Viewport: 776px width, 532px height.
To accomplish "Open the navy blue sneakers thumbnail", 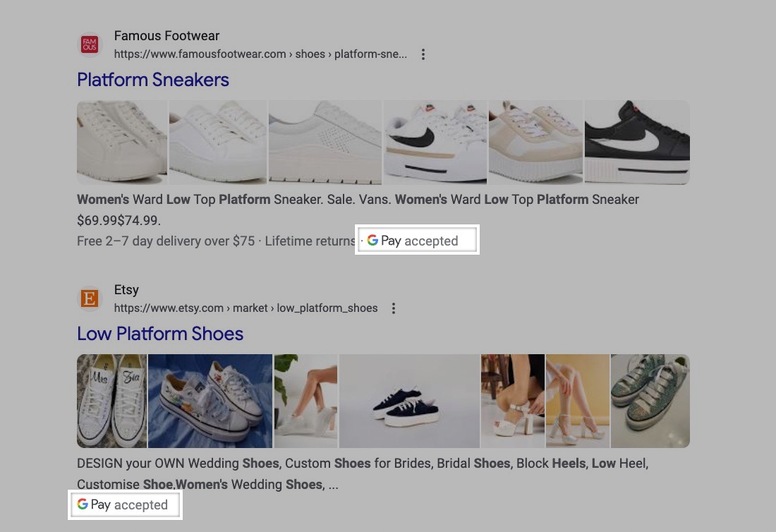I will click(409, 401).
